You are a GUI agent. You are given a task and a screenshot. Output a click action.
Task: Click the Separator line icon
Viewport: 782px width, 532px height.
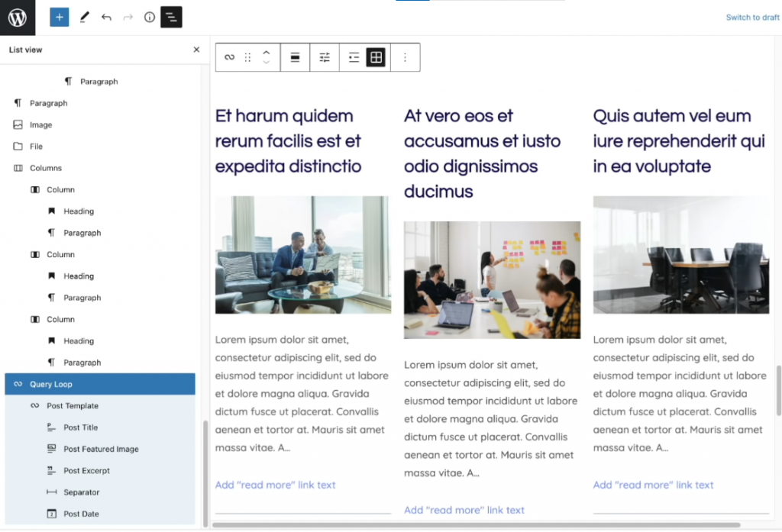click(51, 492)
